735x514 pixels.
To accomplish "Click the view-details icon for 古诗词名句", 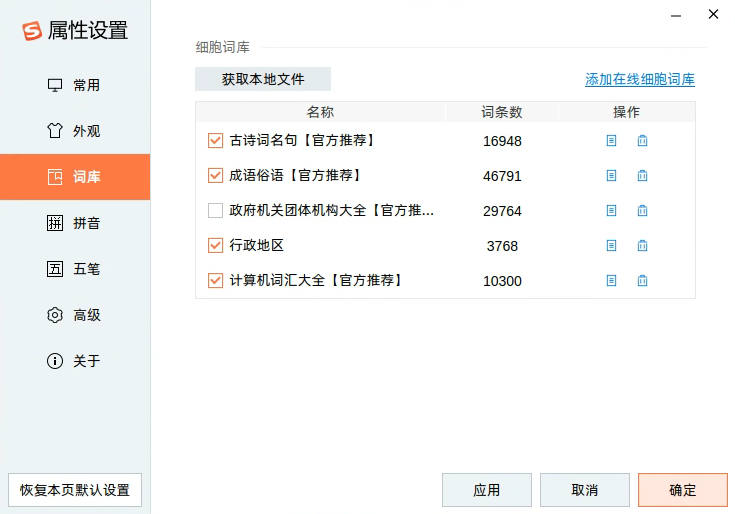I will click(x=611, y=141).
